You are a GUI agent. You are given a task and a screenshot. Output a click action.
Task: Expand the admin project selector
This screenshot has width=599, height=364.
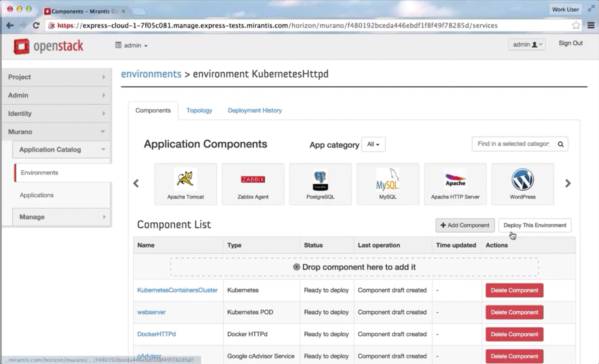pyautogui.click(x=131, y=45)
